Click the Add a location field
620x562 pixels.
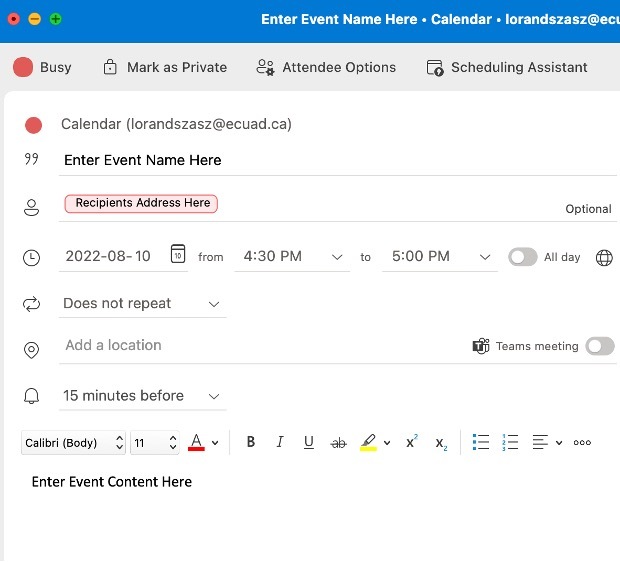click(261, 345)
